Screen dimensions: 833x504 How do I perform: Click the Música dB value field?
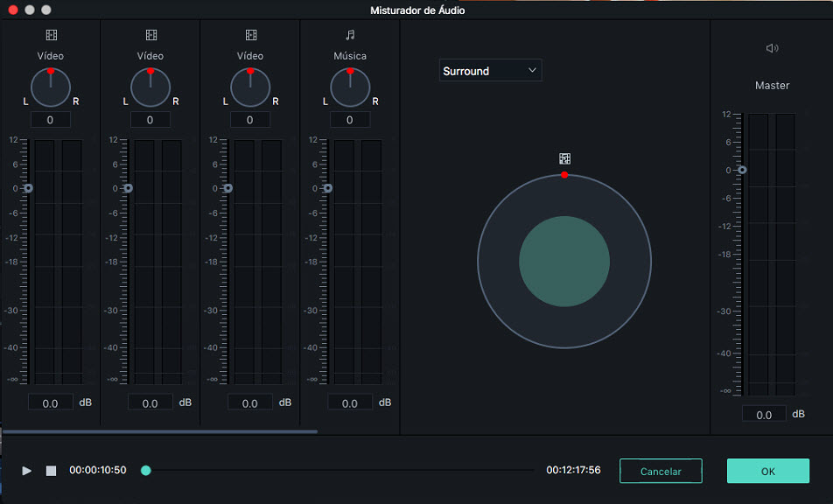(x=350, y=402)
